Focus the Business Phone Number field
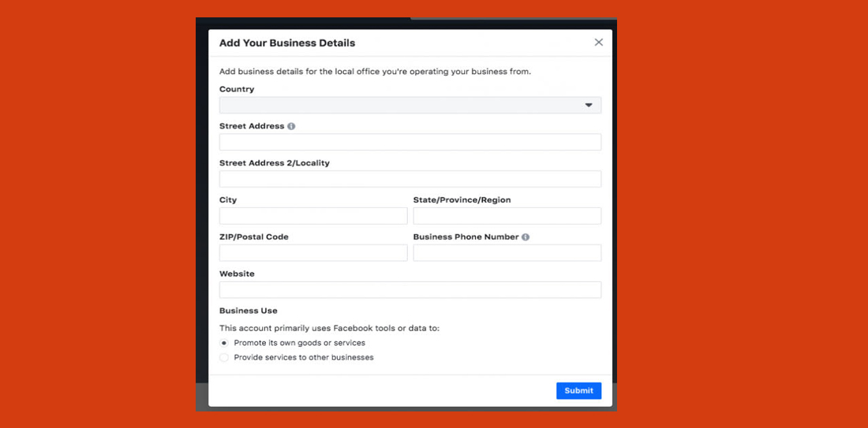Image resolution: width=868 pixels, height=428 pixels. (x=507, y=253)
